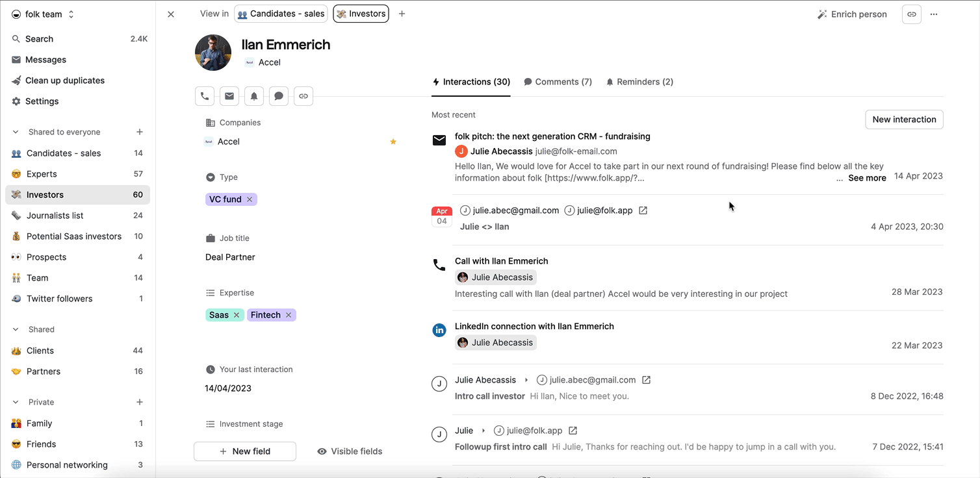Open Family group
980x478 pixels.
pos(78,423)
